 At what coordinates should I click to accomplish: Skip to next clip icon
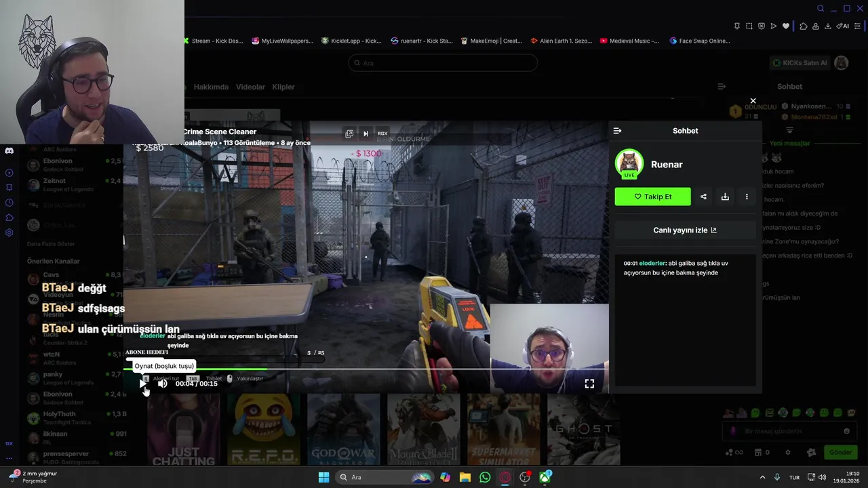366,134
